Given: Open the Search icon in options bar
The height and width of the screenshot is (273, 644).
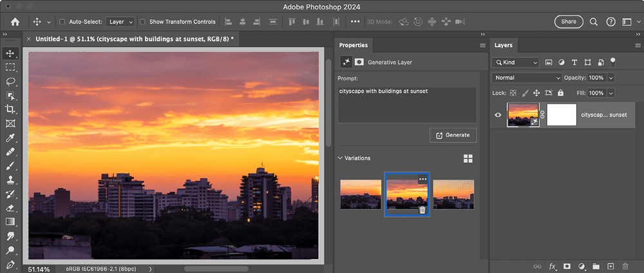Looking at the screenshot, I should tap(594, 22).
